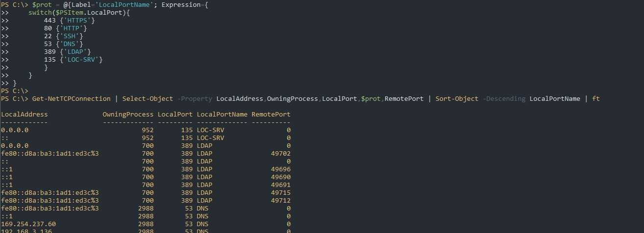Click the Get-NetTCPConnection command text

pos(71,99)
